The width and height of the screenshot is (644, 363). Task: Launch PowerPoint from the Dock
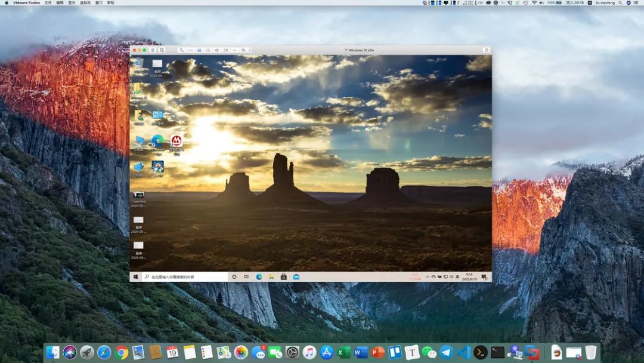pyautogui.click(x=378, y=352)
